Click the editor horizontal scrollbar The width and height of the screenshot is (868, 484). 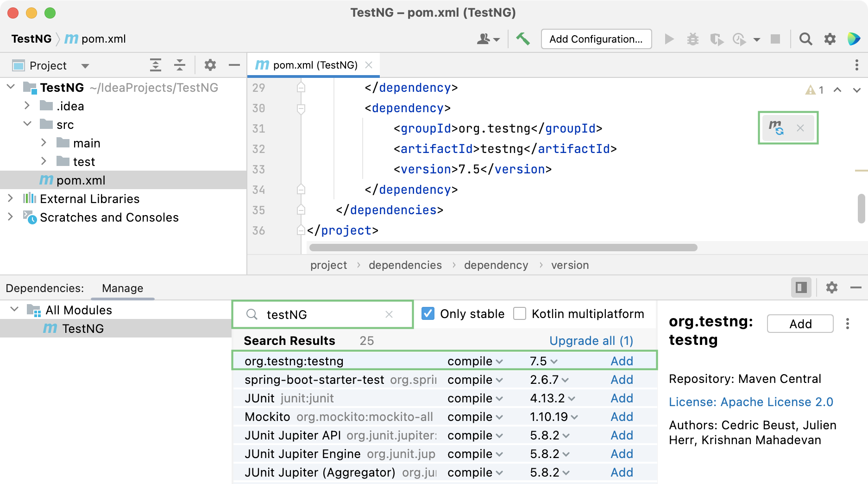[x=503, y=248]
